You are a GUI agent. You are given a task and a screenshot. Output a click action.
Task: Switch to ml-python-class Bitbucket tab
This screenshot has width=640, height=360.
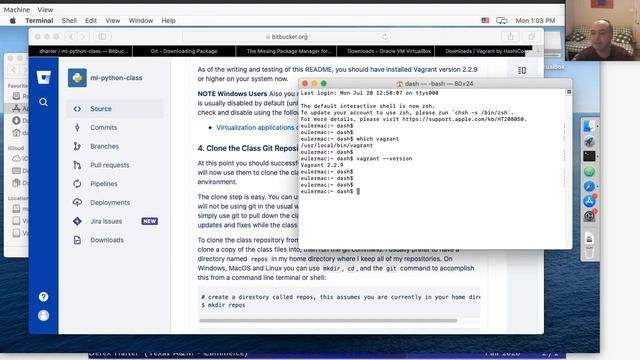81,51
